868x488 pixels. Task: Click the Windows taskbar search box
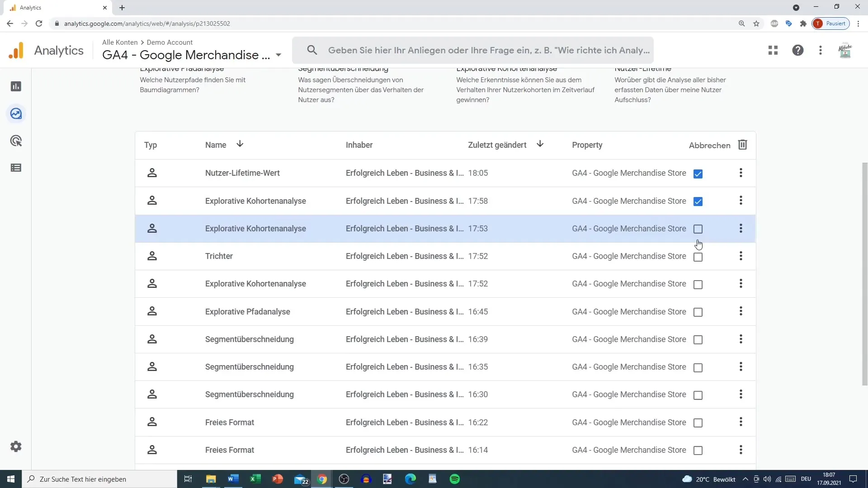[x=99, y=479]
